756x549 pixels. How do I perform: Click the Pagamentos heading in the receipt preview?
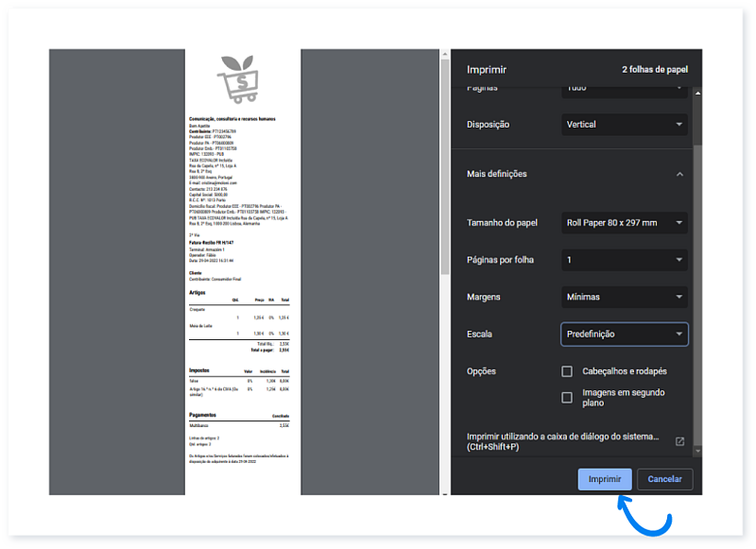(x=202, y=415)
